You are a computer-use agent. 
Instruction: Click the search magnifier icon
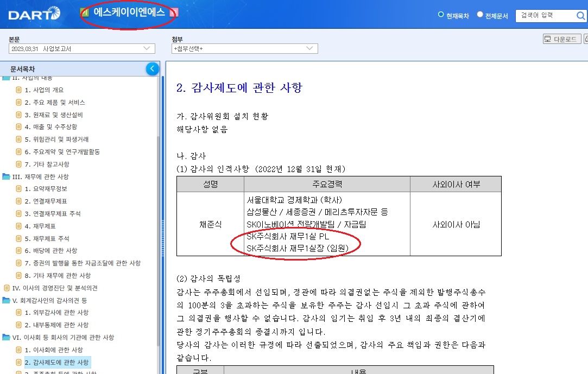[x=580, y=16]
